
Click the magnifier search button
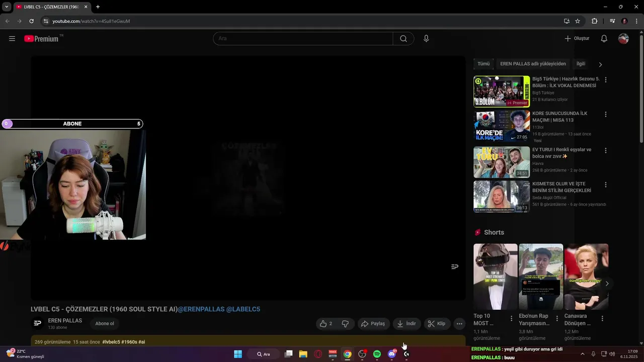tap(404, 39)
